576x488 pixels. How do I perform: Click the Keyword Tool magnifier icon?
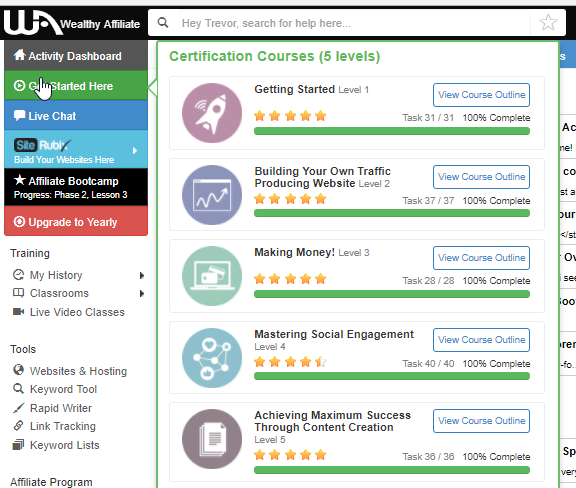18,388
